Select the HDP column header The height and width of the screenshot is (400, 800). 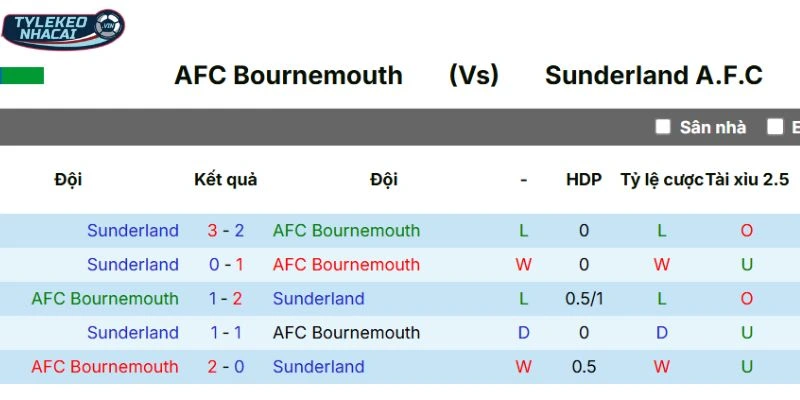click(584, 180)
